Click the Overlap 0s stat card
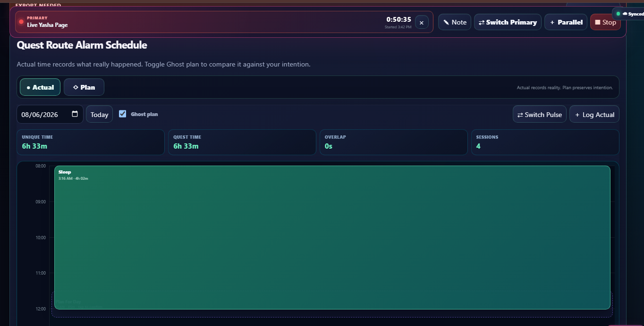 click(x=394, y=142)
